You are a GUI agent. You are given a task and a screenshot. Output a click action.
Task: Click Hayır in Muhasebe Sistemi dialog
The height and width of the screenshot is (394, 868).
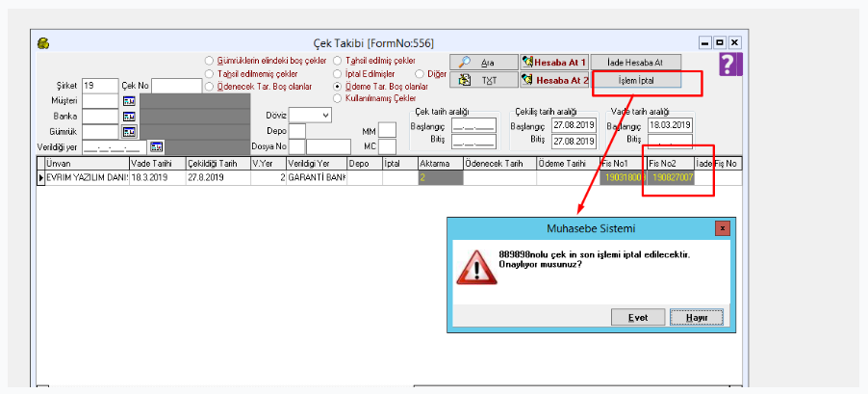[690, 318]
